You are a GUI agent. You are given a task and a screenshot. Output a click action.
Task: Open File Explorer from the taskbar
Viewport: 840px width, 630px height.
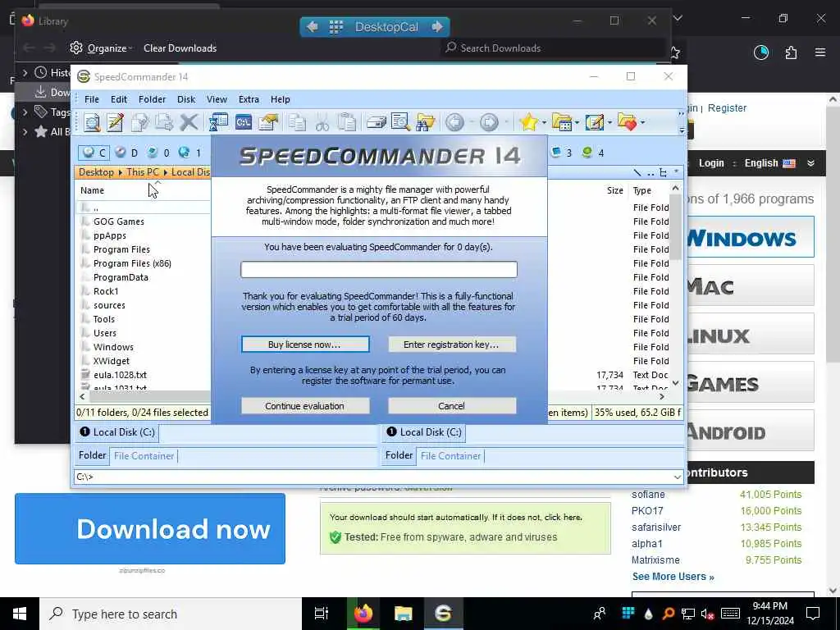404,614
